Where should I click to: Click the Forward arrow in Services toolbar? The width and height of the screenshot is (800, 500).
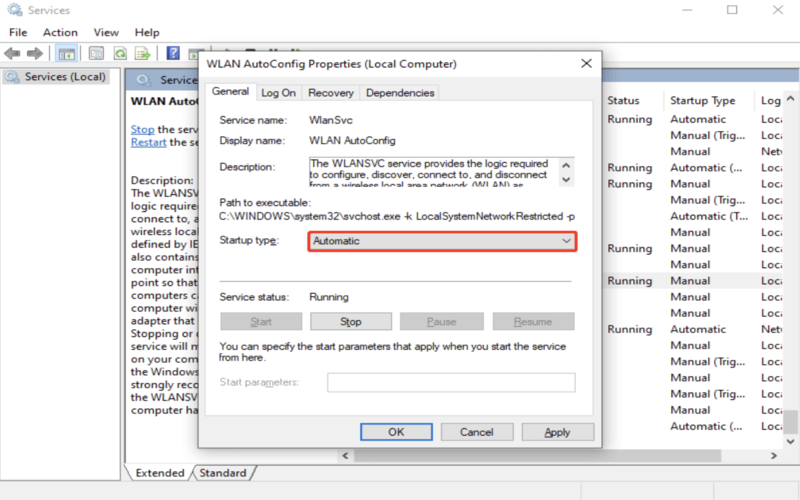click(x=35, y=53)
